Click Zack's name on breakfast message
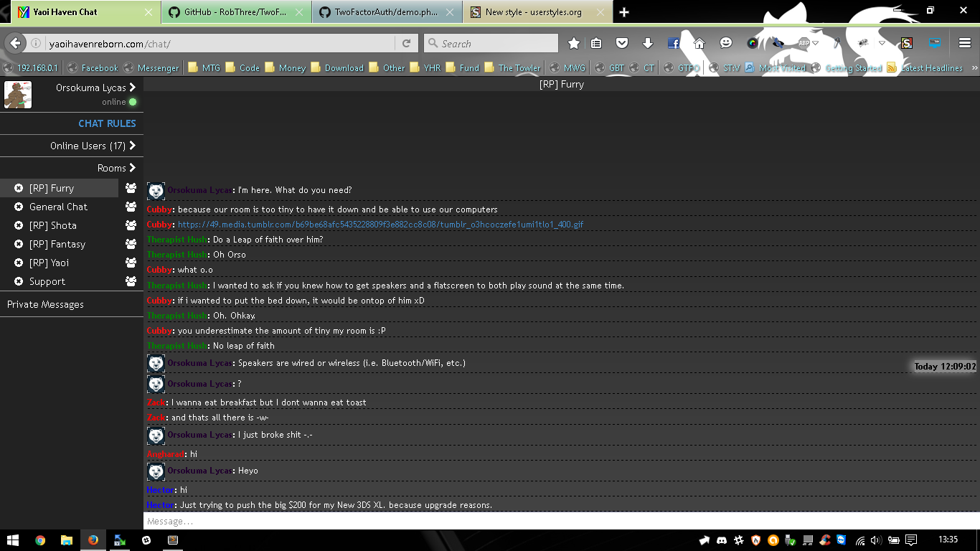This screenshot has height=551, width=980. (156, 402)
